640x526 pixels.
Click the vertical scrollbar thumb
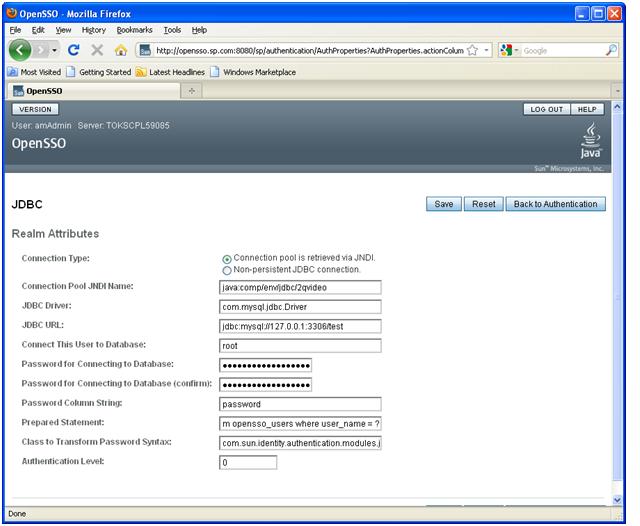617,298
